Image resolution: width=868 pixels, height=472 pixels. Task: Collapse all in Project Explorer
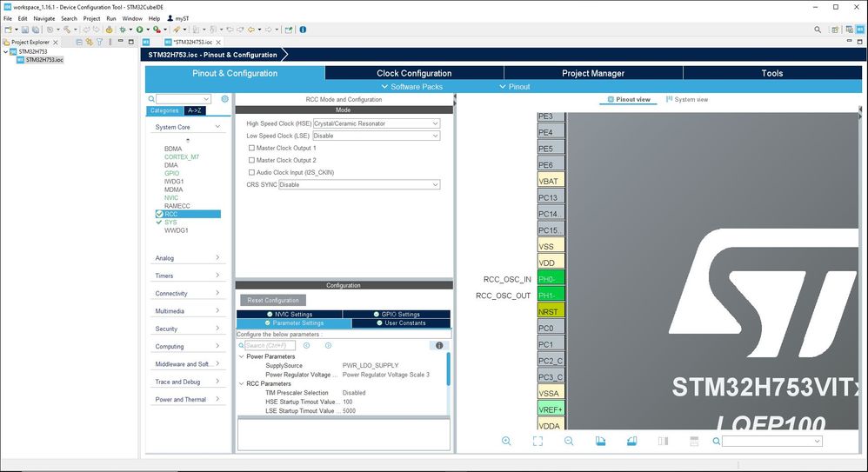pyautogui.click(x=79, y=42)
